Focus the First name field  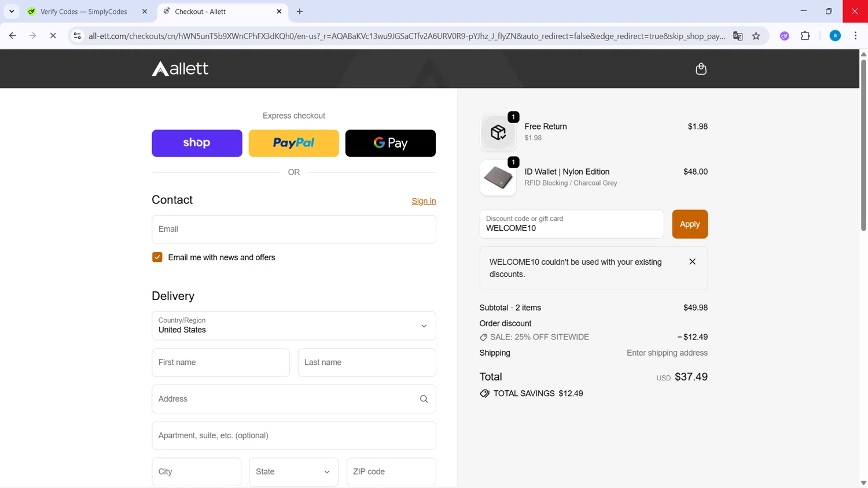(x=220, y=363)
